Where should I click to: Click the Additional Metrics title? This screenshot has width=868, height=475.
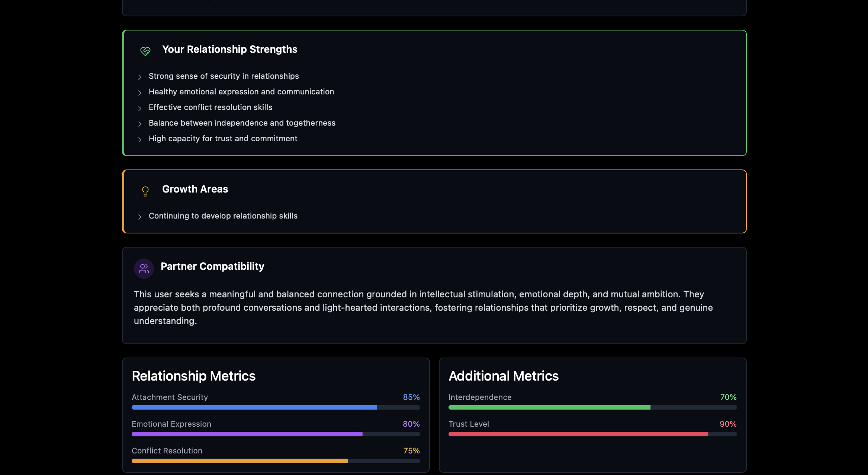point(503,376)
